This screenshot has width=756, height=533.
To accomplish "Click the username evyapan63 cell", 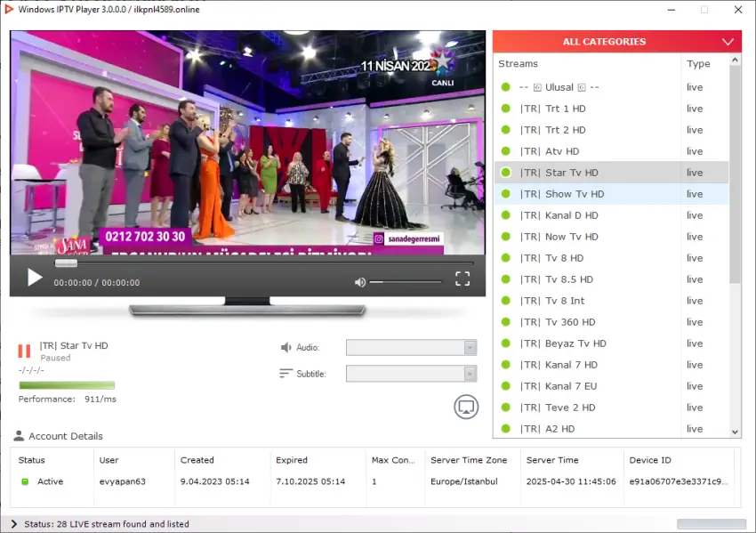I will pos(123,481).
